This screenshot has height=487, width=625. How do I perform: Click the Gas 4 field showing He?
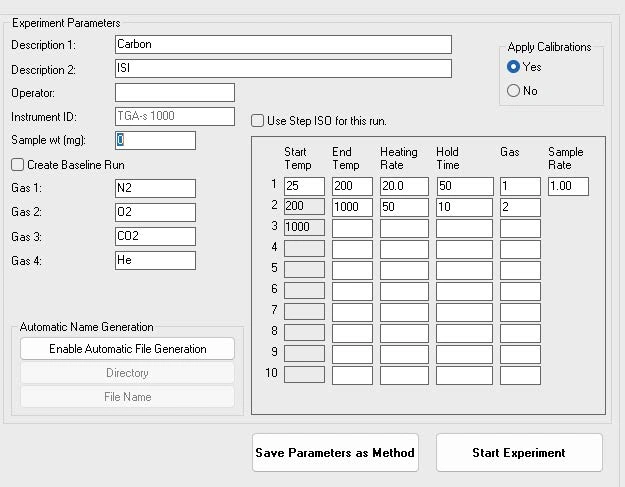coord(155,260)
